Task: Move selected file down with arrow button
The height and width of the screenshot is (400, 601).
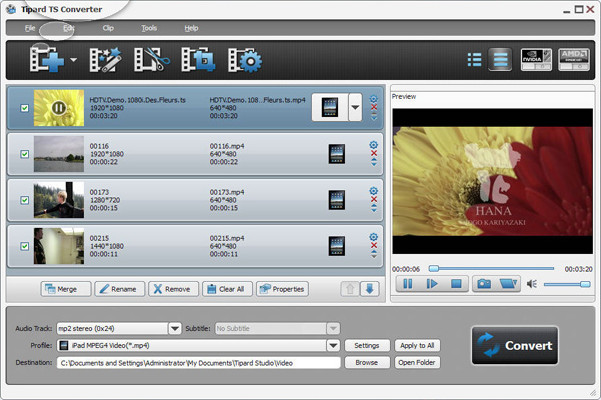Action: (x=369, y=289)
